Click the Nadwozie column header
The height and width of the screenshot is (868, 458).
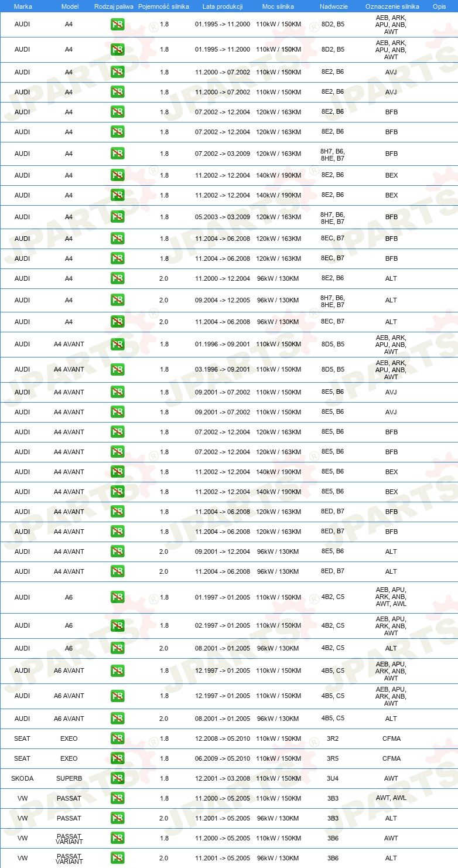coord(333,6)
